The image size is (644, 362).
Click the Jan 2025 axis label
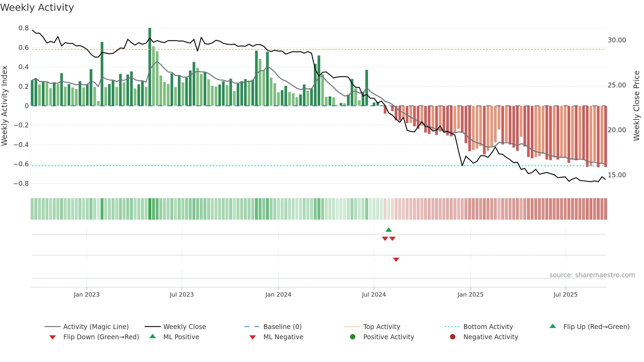(470, 294)
